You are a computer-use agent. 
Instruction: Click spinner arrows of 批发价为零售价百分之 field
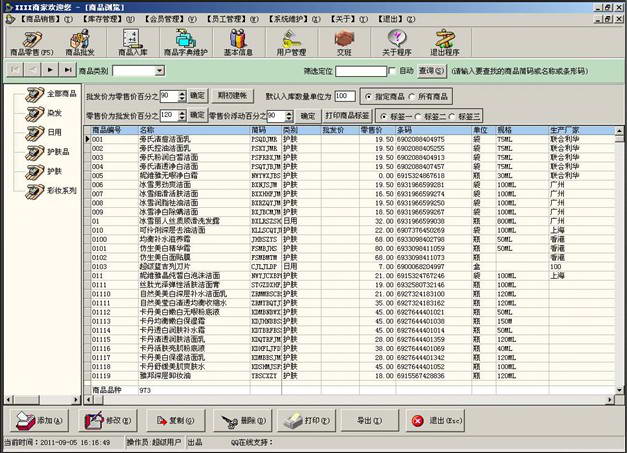click(182, 96)
